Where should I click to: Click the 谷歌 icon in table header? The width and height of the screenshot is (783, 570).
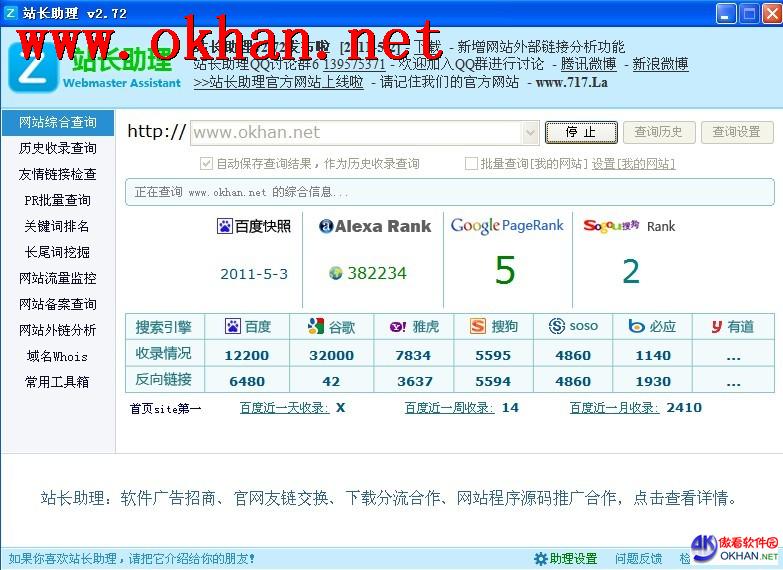(x=316, y=326)
